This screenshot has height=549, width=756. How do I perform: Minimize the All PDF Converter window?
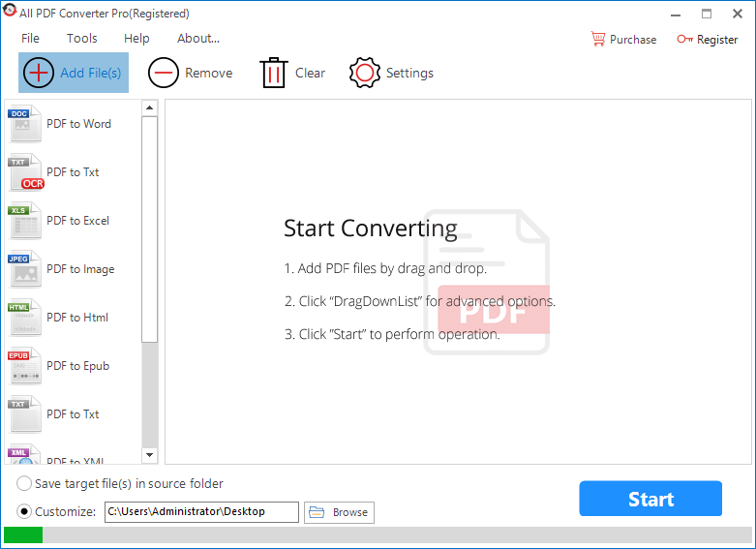tap(676, 15)
